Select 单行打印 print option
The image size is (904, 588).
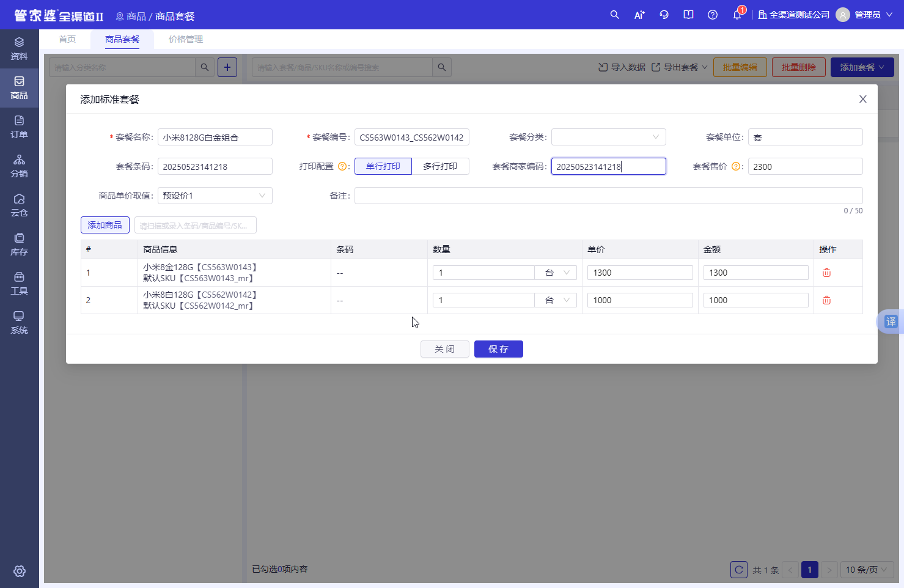tap(383, 166)
